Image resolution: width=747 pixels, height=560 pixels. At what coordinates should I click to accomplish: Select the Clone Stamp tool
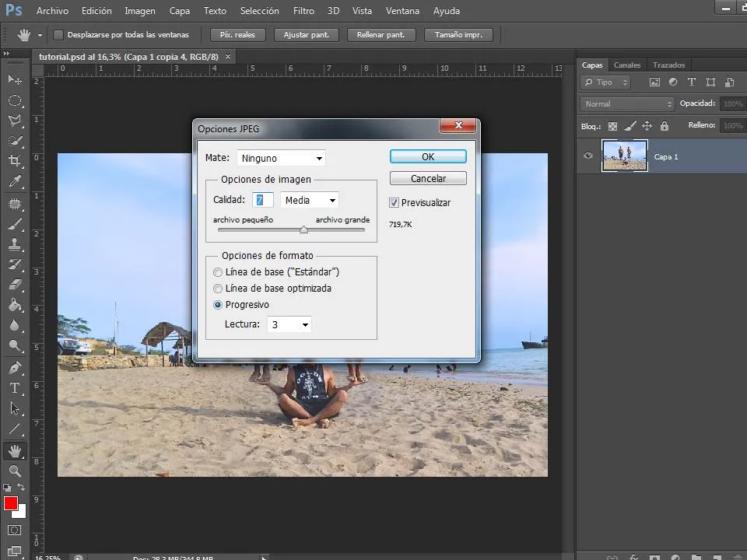15,244
